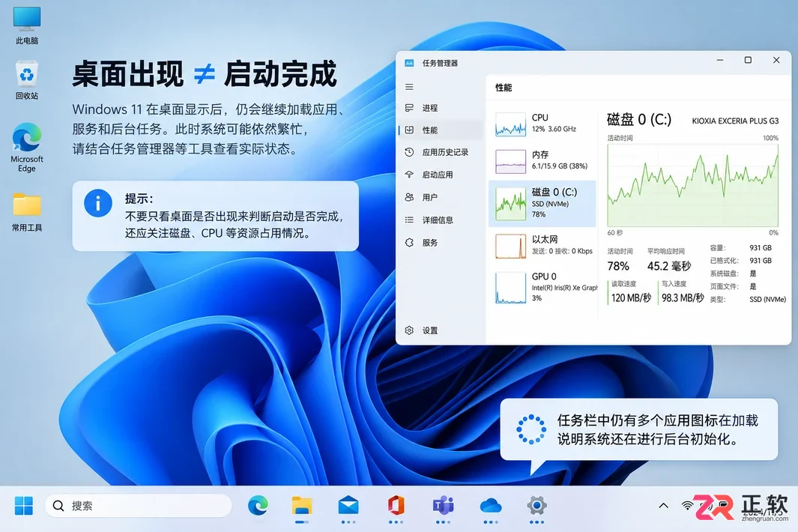Image resolution: width=798 pixels, height=532 pixels.
Task: Open 详细信息 in the sidebar
Action: click(441, 220)
